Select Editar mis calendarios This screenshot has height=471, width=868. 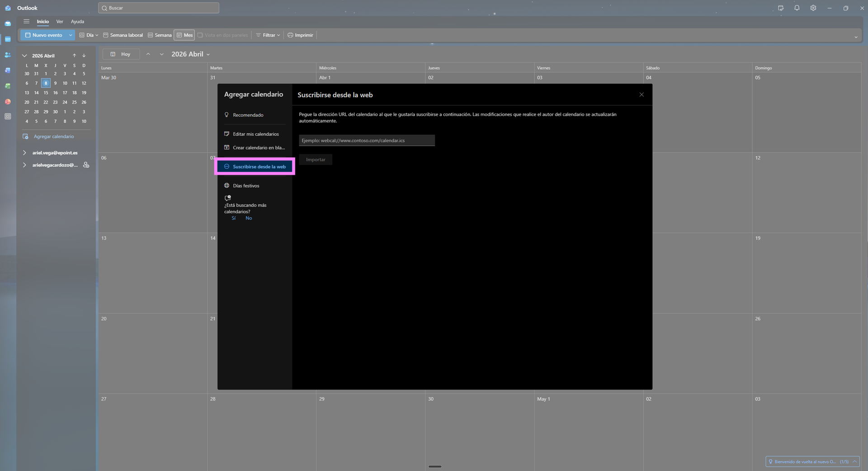pos(255,134)
